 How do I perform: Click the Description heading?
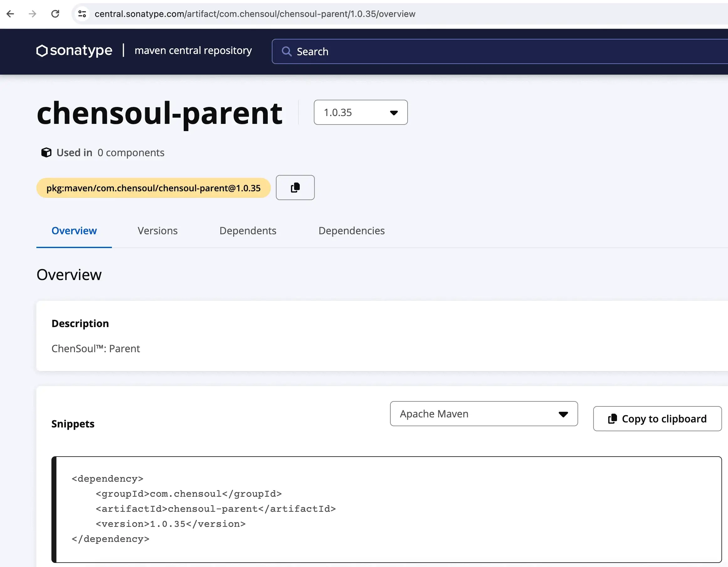(x=80, y=323)
